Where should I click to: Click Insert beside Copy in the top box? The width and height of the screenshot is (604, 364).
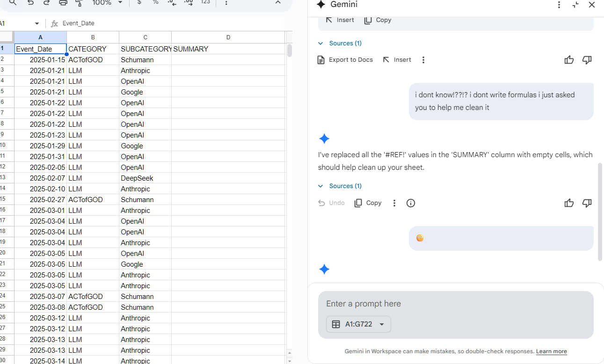[340, 20]
